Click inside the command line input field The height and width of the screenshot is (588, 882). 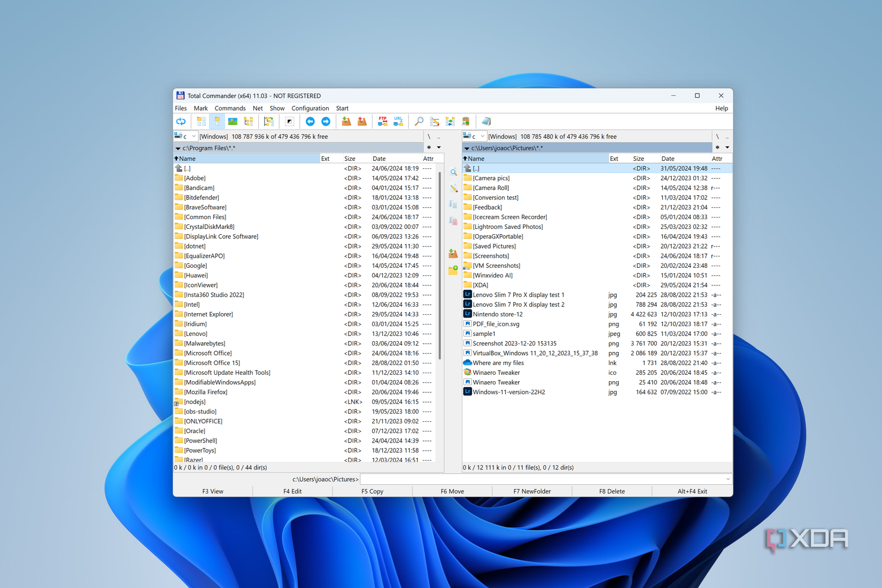pos(535,479)
